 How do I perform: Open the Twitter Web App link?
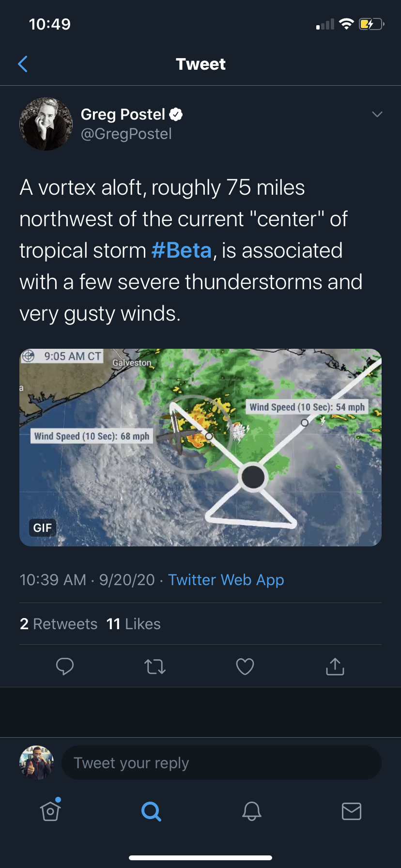click(x=226, y=580)
